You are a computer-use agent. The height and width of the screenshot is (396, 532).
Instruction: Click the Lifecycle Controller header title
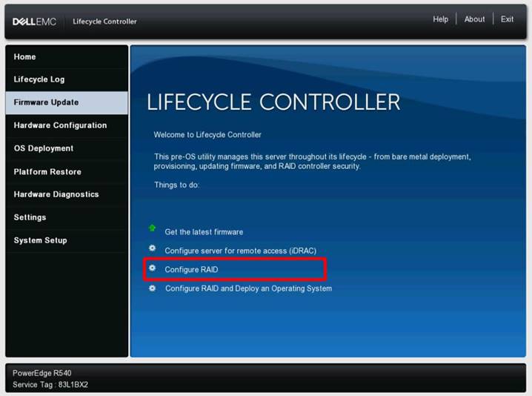click(x=104, y=22)
